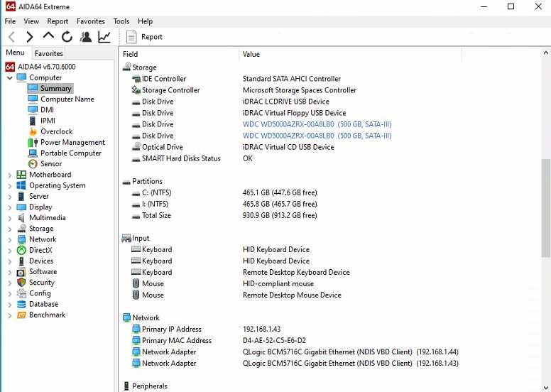
Task: Expand the Operating System node
Action: tap(10, 186)
